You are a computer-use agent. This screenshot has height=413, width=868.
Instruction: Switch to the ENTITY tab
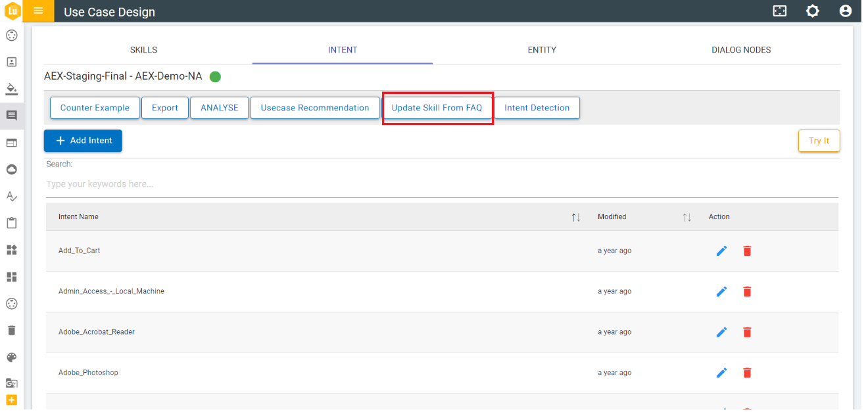point(541,49)
